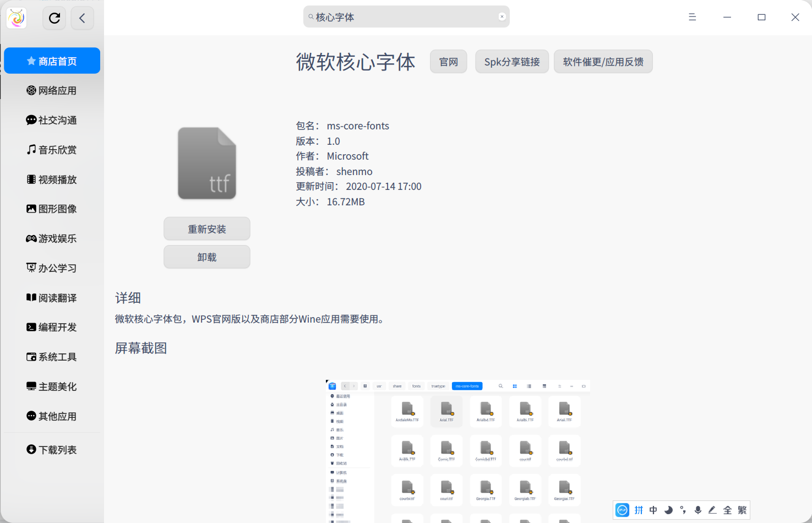Image resolution: width=812 pixels, height=523 pixels.
Task: Click the music note icon beside 音乐欣赏
Action: pyautogui.click(x=31, y=149)
